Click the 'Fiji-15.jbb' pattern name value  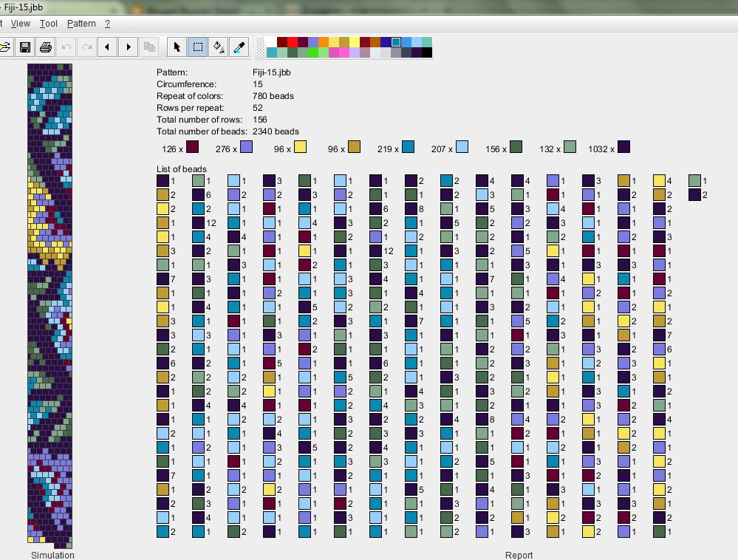[272, 72]
